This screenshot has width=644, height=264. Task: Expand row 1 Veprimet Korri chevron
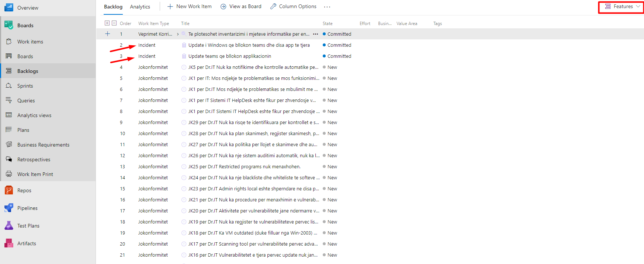tap(178, 34)
